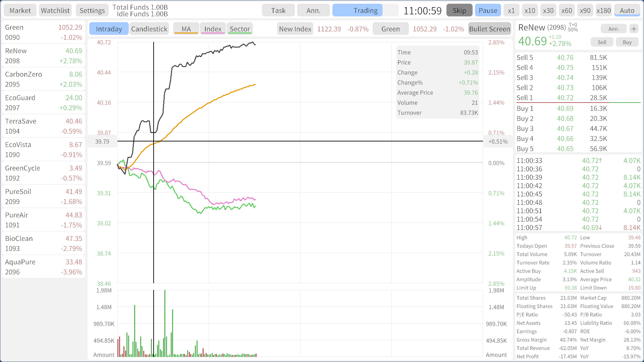The image size is (644, 362).
Task: Switch to the Intraday chart tab
Action: pos(109,28)
